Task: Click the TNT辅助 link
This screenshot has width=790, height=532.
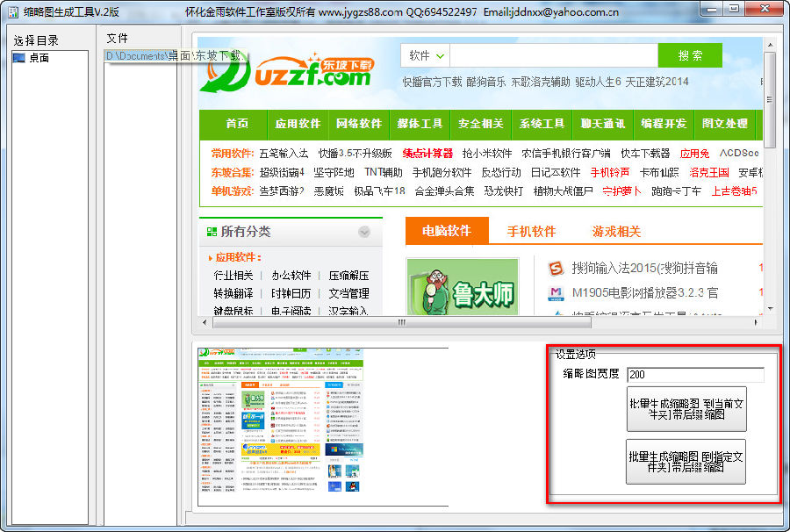Action: coord(383,173)
